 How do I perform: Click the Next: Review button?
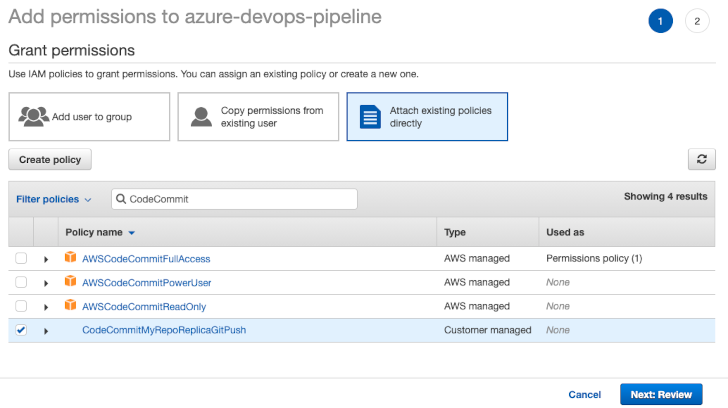click(661, 394)
